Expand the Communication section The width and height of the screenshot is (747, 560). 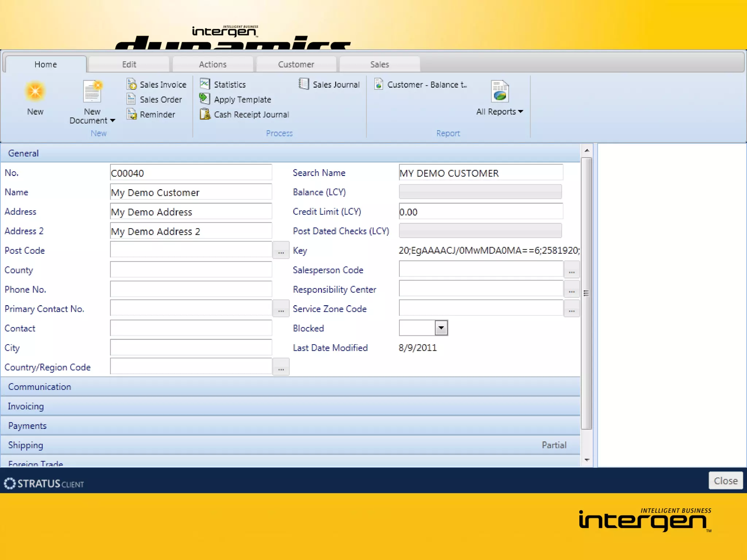point(290,387)
